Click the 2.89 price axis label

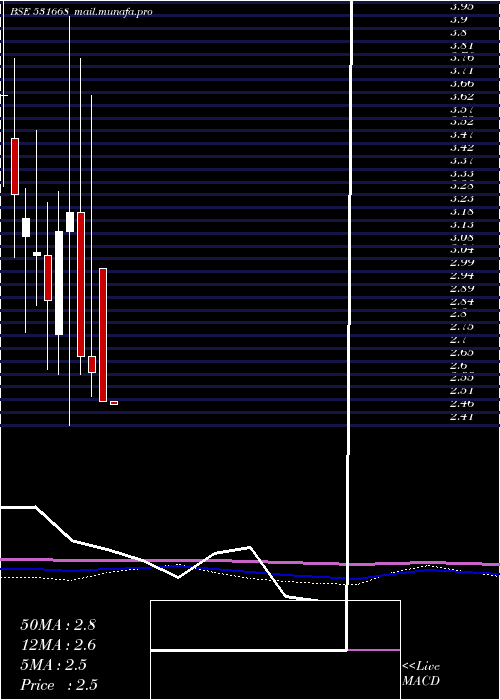tap(461, 288)
